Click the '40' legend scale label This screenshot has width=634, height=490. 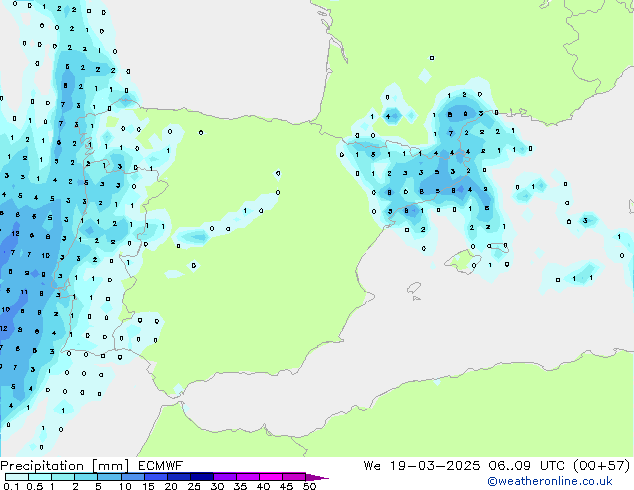[263, 486]
